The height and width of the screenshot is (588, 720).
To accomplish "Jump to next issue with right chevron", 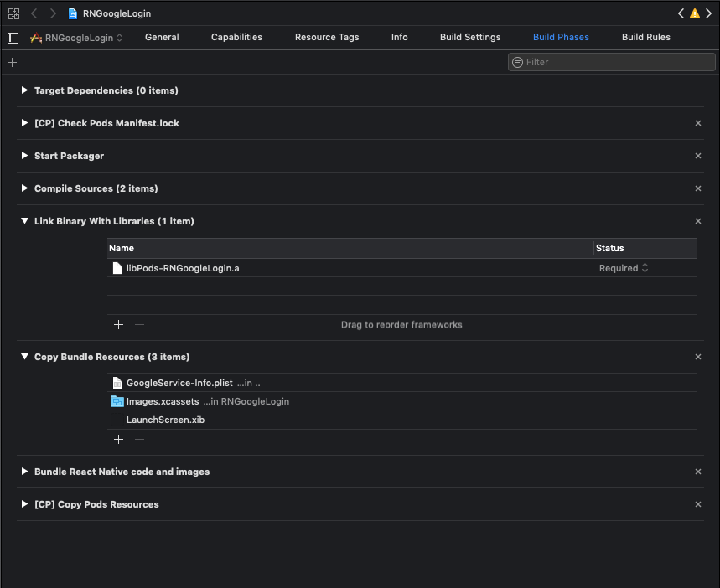I will pos(709,13).
